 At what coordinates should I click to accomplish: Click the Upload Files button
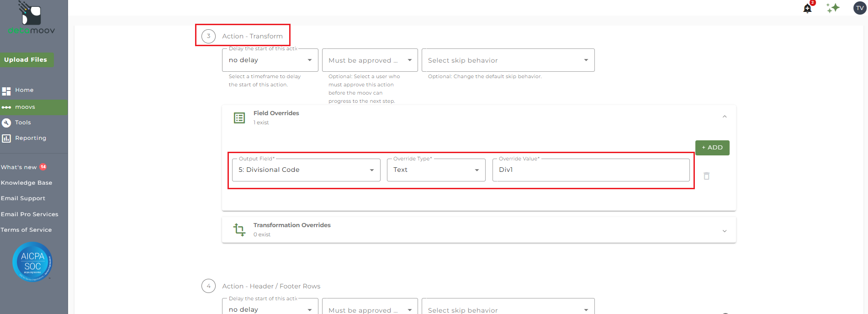(x=26, y=60)
